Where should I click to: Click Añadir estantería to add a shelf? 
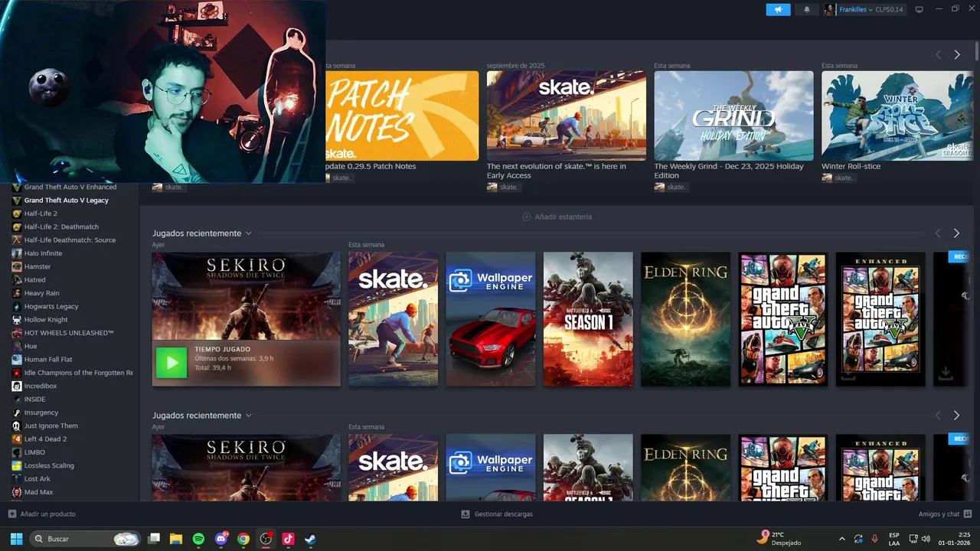point(557,217)
